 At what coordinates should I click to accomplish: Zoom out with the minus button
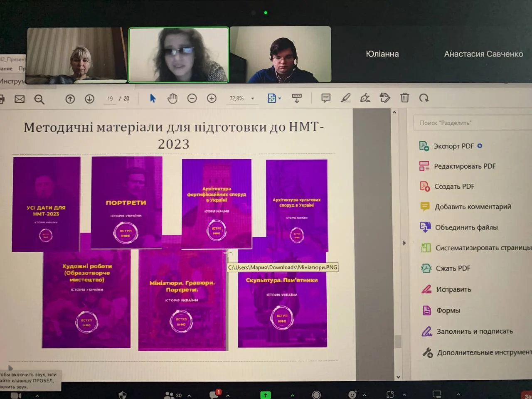192,99
